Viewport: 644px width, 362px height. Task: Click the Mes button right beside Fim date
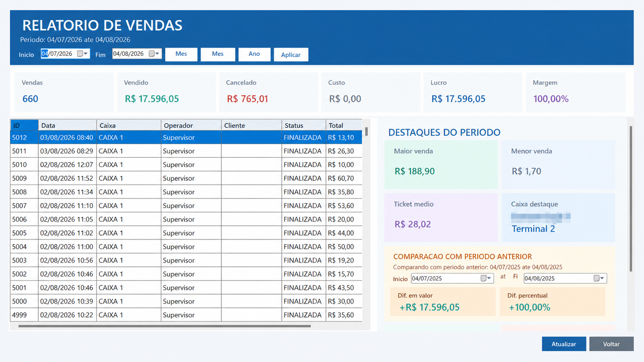point(181,54)
